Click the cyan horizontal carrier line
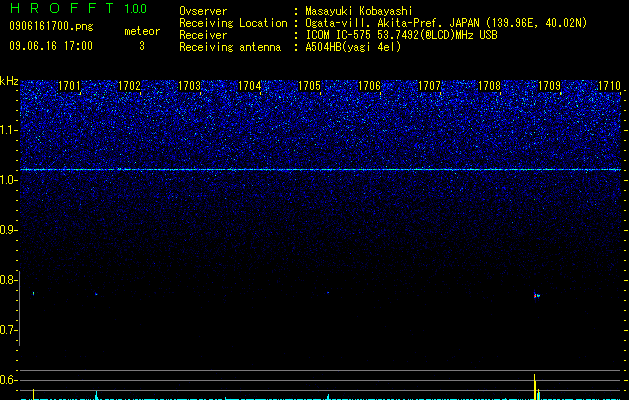The height and width of the screenshot is (400, 629). point(321,170)
